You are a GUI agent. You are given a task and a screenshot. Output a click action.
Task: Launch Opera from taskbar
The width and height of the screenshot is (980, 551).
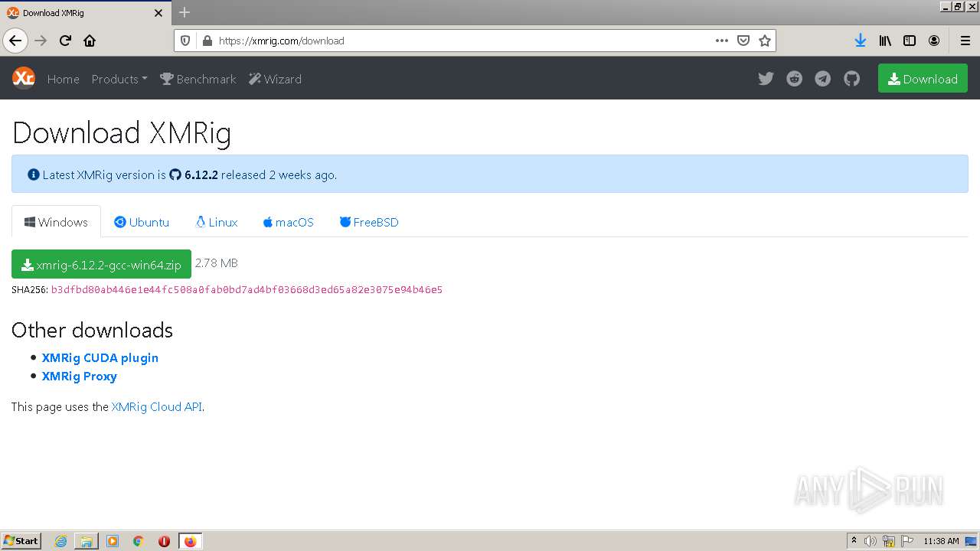coord(164,541)
